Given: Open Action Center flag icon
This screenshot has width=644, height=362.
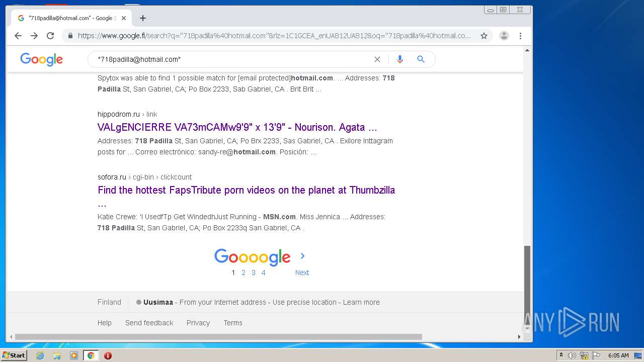Looking at the screenshot, I should pos(596,355).
